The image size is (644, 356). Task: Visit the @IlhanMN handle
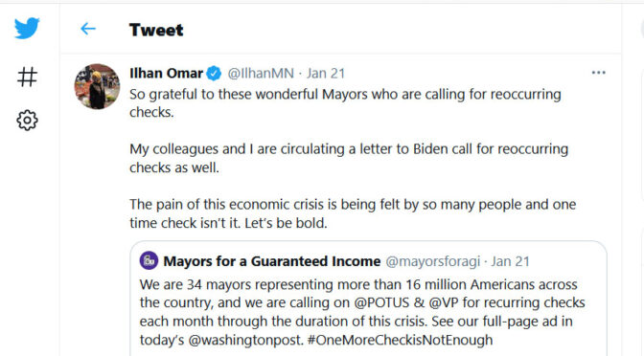[x=261, y=74]
